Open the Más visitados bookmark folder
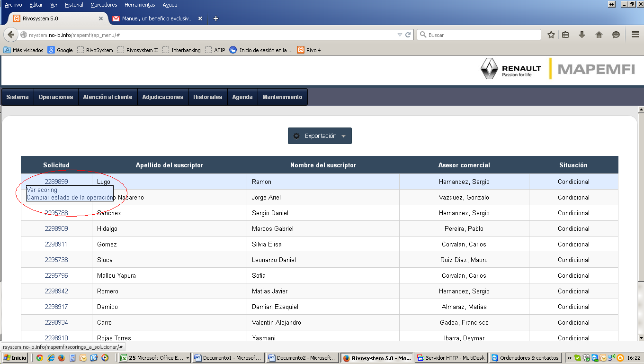This screenshot has height=364, width=644. click(x=24, y=50)
